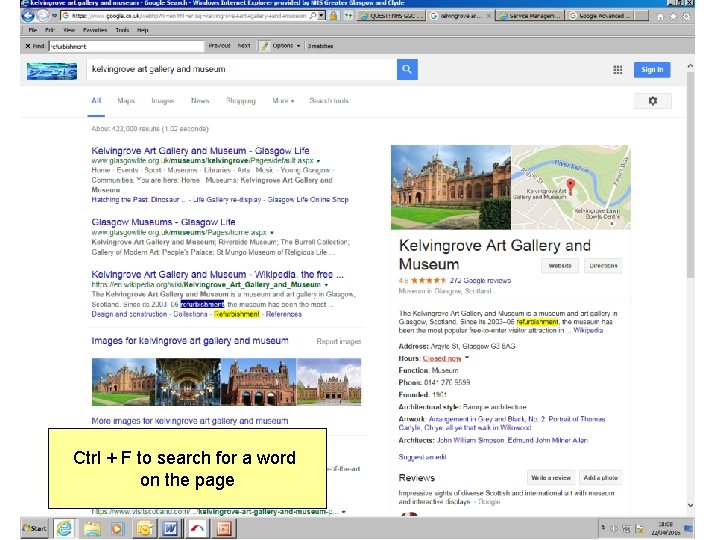Open the Wikipedia Kelvingrove result link
720x540 pixels.
tap(217, 275)
